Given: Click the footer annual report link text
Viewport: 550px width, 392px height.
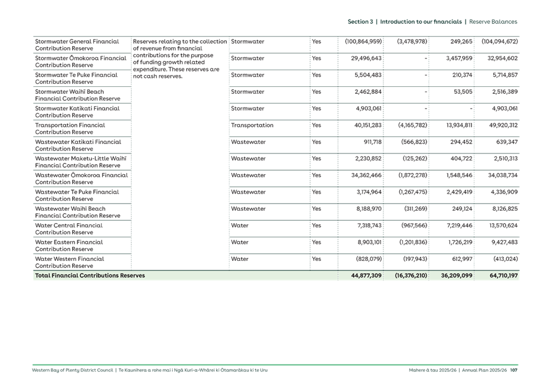Looking at the screenshot, I should pos(149,370).
